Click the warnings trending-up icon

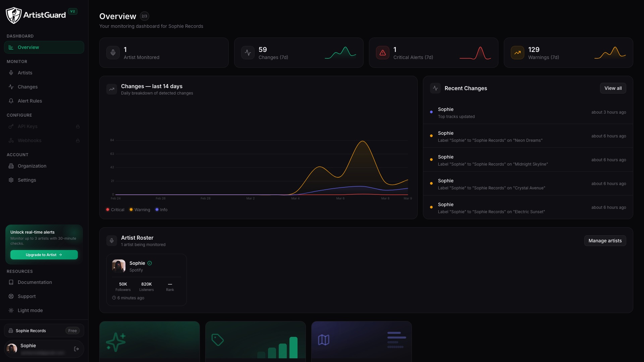click(518, 53)
